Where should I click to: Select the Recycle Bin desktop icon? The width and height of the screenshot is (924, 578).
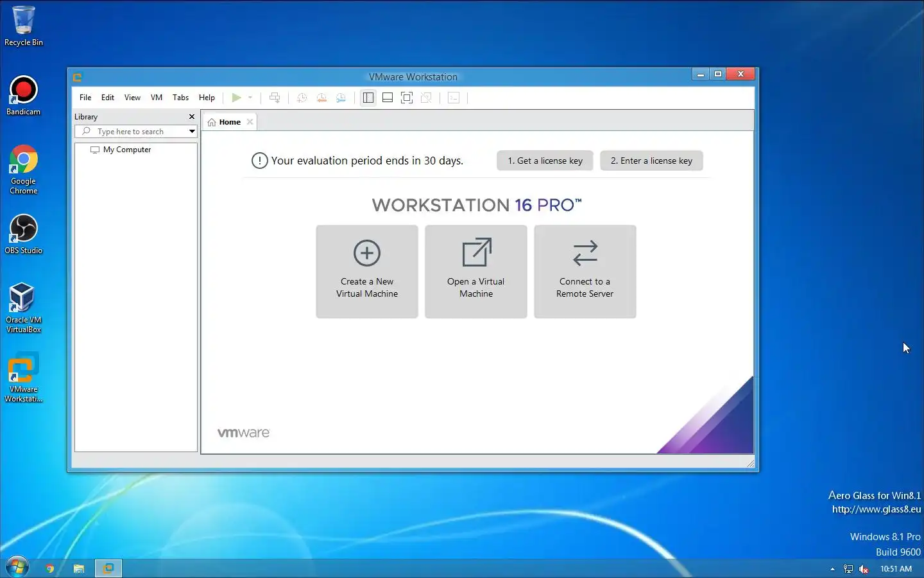tap(24, 26)
